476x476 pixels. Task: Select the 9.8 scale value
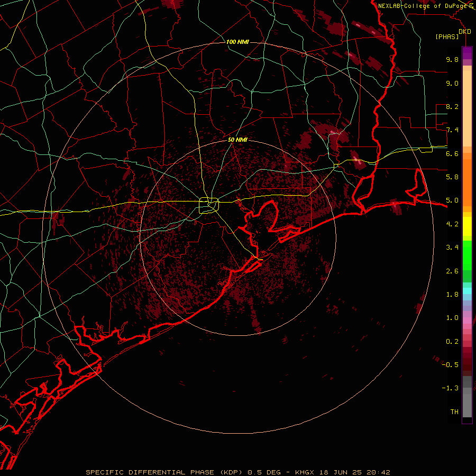pyautogui.click(x=452, y=59)
